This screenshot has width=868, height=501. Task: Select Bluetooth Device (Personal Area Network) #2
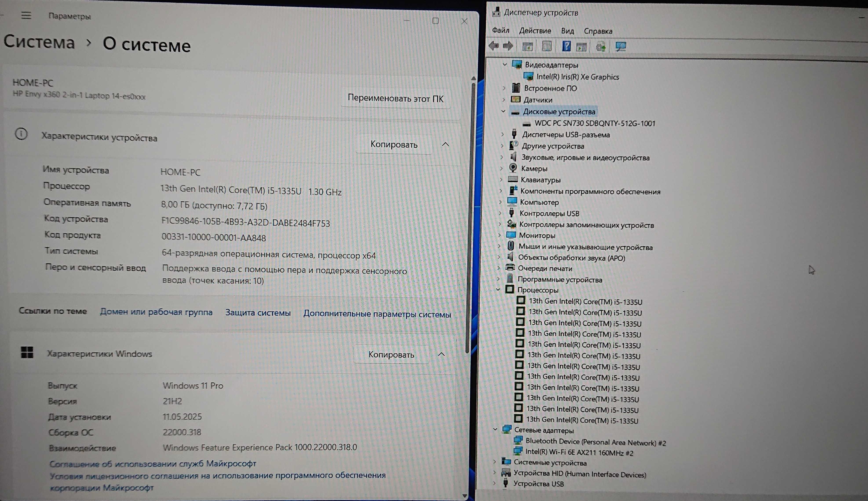(x=596, y=442)
